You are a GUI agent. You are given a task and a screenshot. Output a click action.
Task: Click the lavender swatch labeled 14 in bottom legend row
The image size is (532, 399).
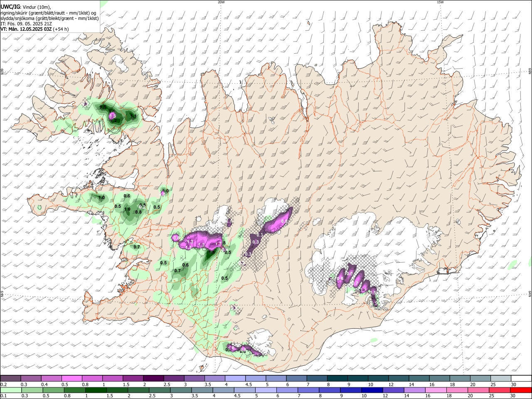point(414,390)
